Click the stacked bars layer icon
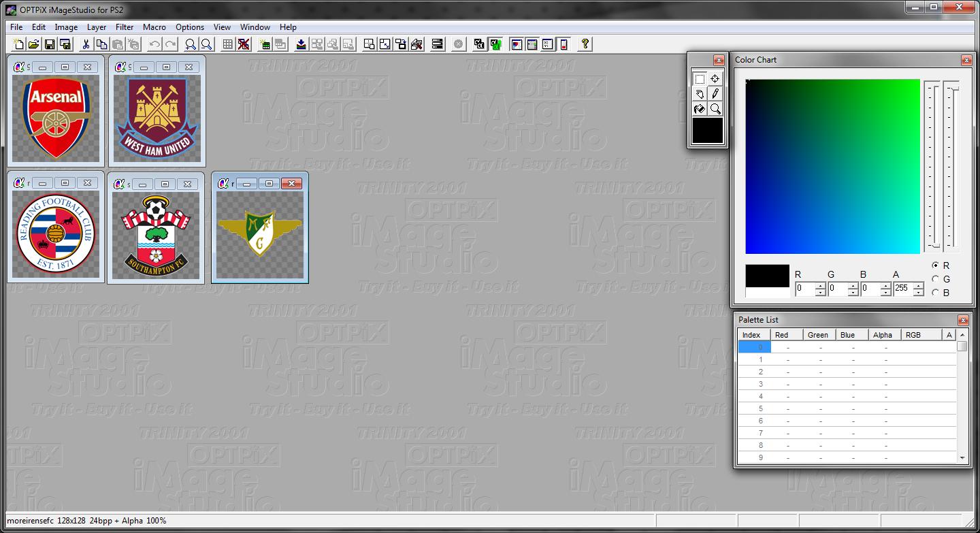 pyautogui.click(x=438, y=44)
